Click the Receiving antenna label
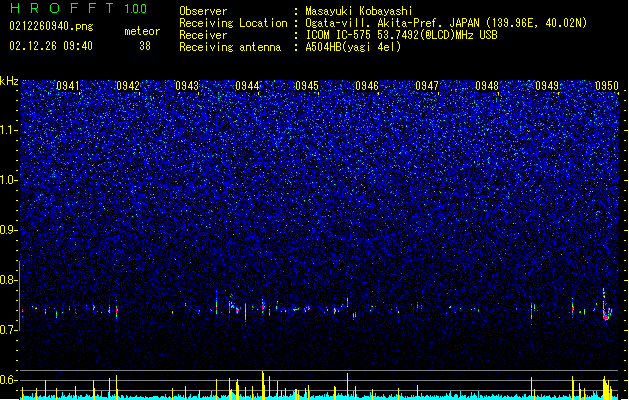Screen dimensions: 629x400 [230, 47]
